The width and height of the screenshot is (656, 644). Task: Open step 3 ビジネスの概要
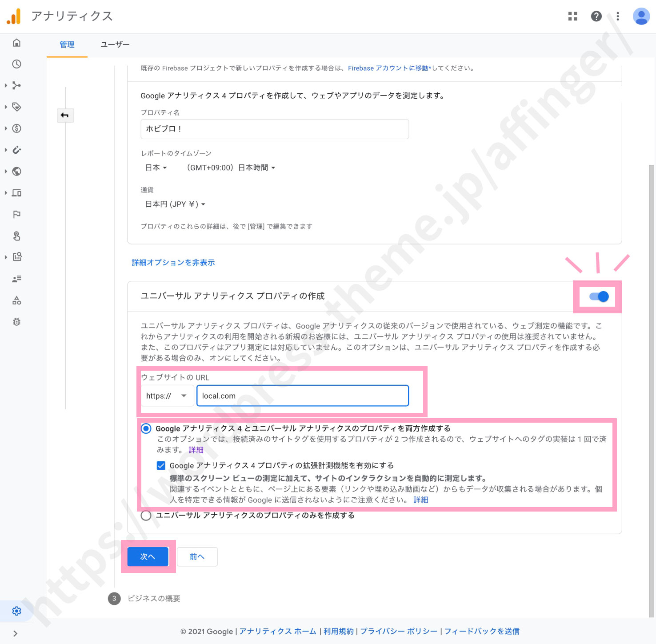click(144, 599)
